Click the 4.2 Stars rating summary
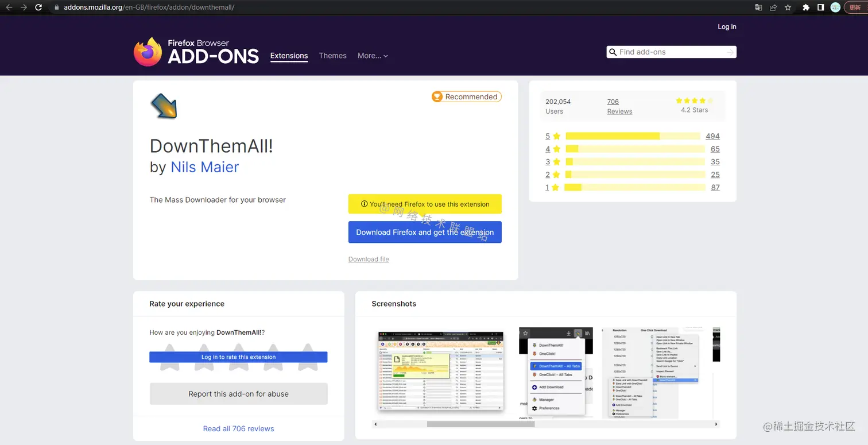Image resolution: width=868 pixels, height=445 pixels. (694, 106)
